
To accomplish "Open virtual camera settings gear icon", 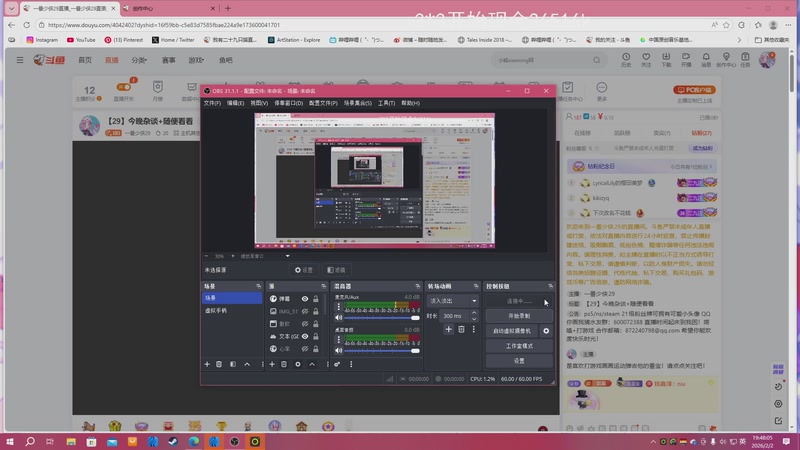I will [x=546, y=331].
